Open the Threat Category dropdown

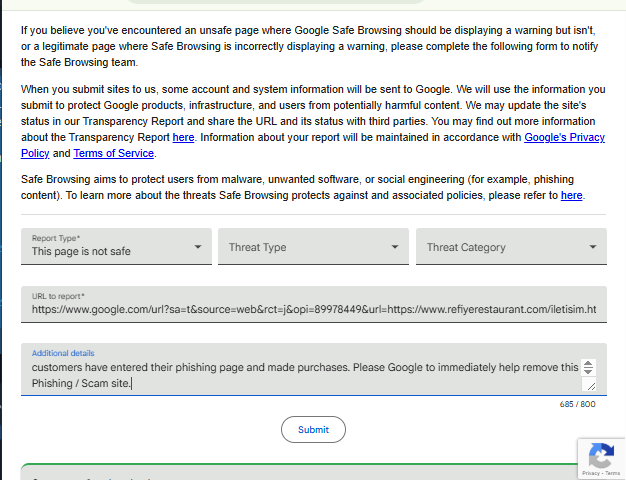pyautogui.click(x=511, y=247)
